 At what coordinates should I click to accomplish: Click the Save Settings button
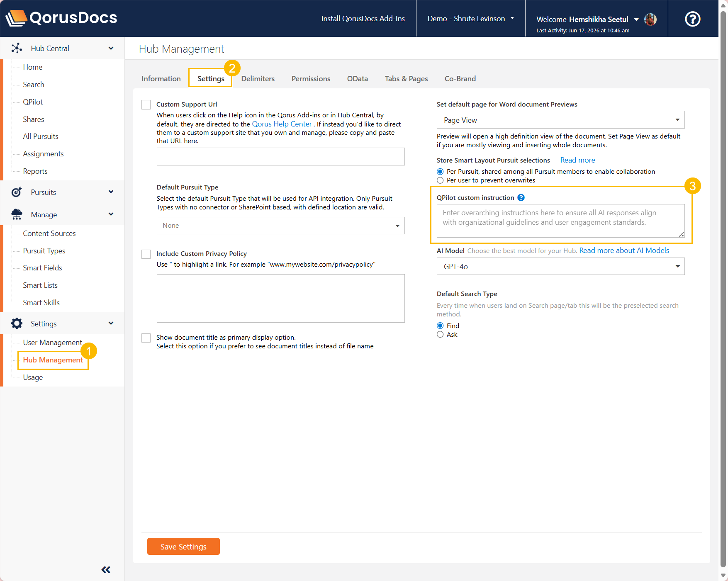[183, 547]
